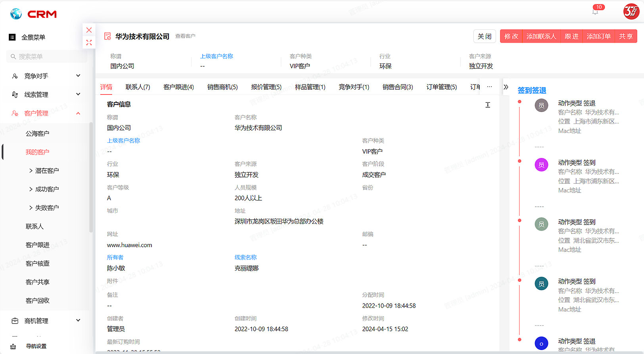The width and height of the screenshot is (644, 354).
Task: Open the 全景菜单 menu entry
Action: pos(33,37)
